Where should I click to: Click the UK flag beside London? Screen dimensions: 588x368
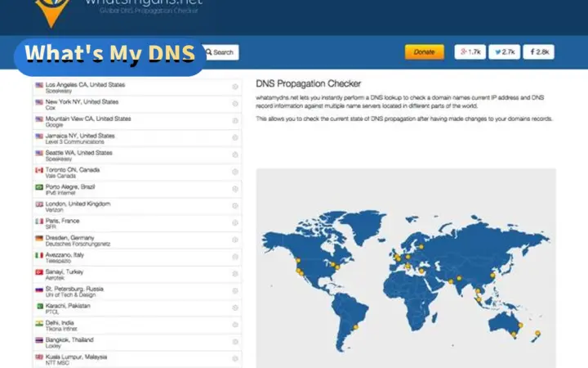[x=39, y=204]
